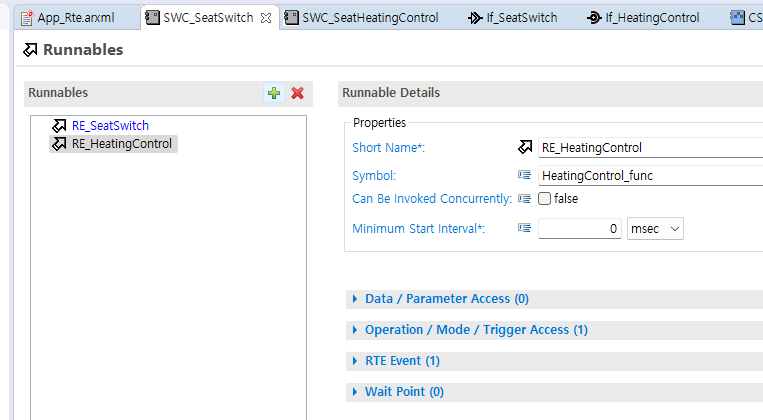Select RE_HeatingControl in the runnables list
The image size is (763, 420).
122,144
